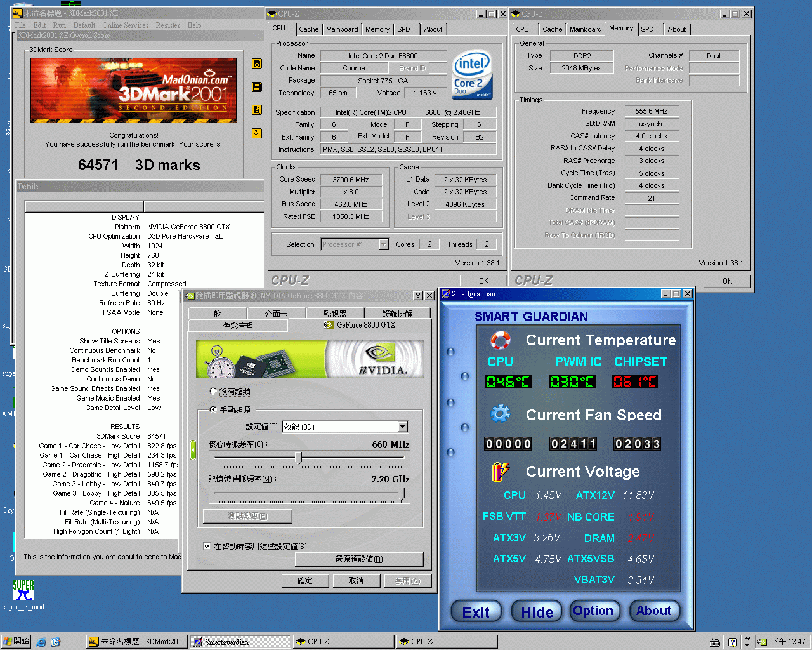Select the manual overclocking radio button (手動超頻)
Screen dimensions: 812x650
tap(213, 409)
